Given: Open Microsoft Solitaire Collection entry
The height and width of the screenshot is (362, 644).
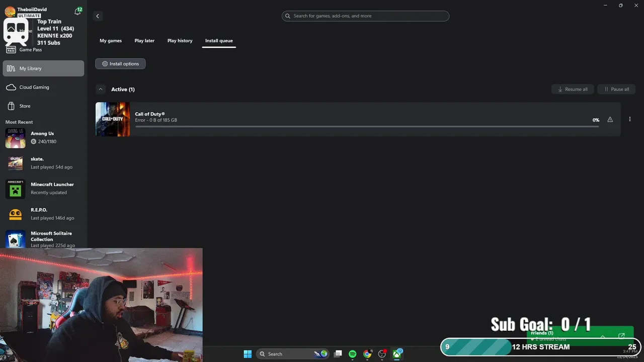Looking at the screenshot, I should [x=43, y=239].
